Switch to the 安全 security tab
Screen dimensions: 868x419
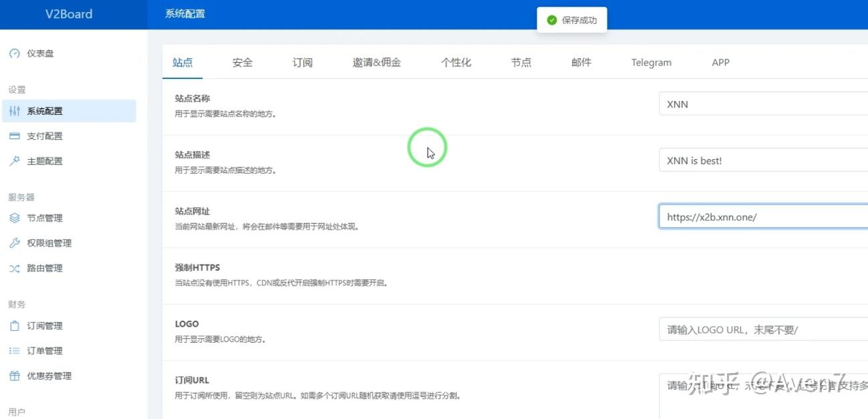click(242, 62)
